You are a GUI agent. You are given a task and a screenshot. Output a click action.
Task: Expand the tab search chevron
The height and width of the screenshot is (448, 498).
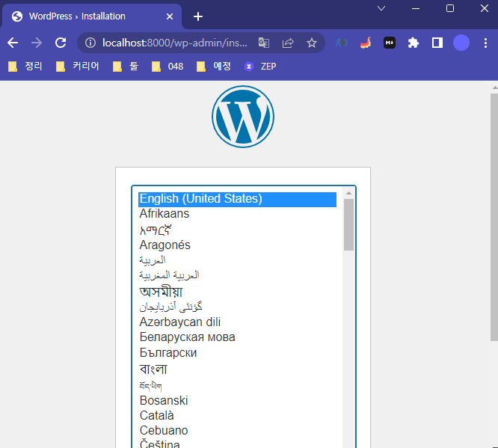[381, 8]
